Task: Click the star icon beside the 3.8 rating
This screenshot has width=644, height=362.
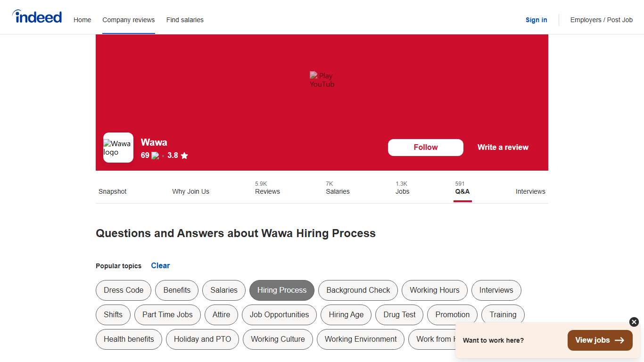Action: (184, 156)
